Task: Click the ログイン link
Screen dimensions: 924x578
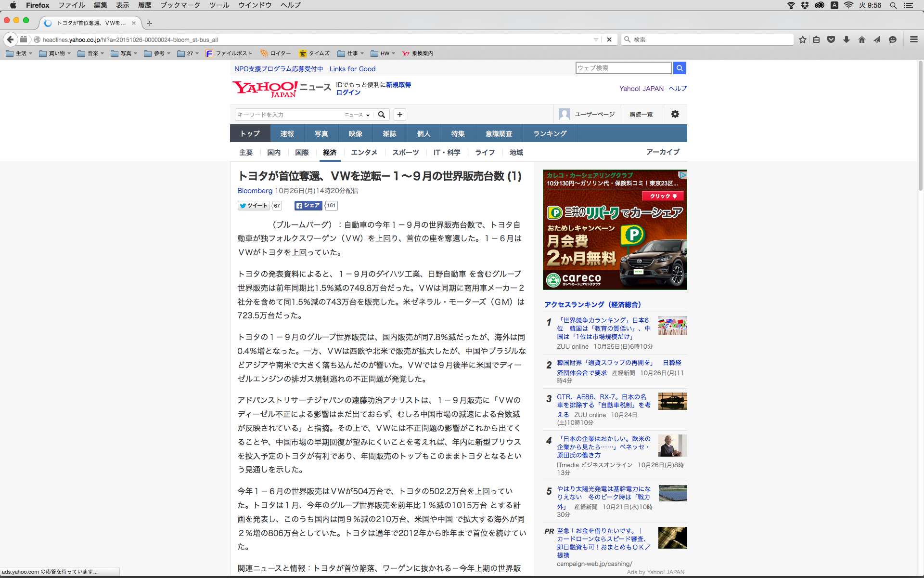Action: point(348,92)
